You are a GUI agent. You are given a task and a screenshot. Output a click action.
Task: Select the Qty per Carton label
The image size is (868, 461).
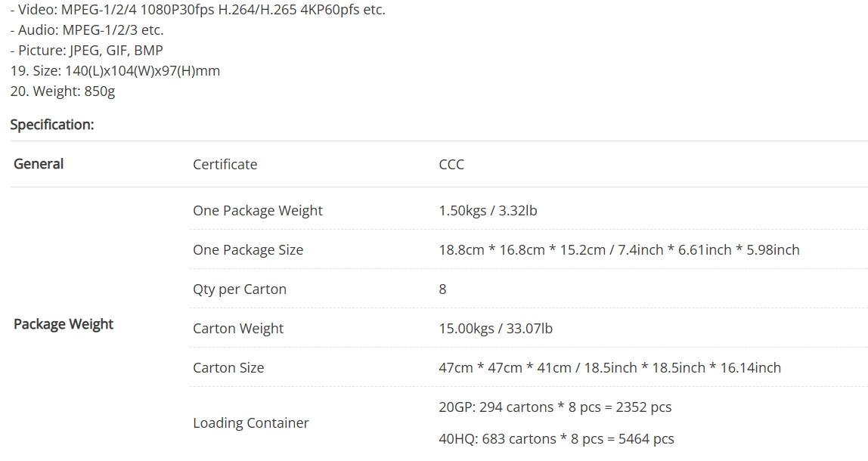240,289
